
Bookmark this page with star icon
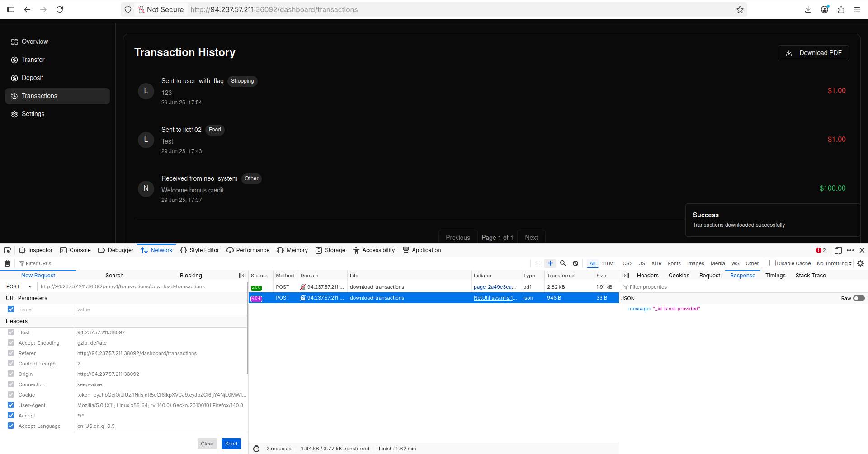point(740,9)
